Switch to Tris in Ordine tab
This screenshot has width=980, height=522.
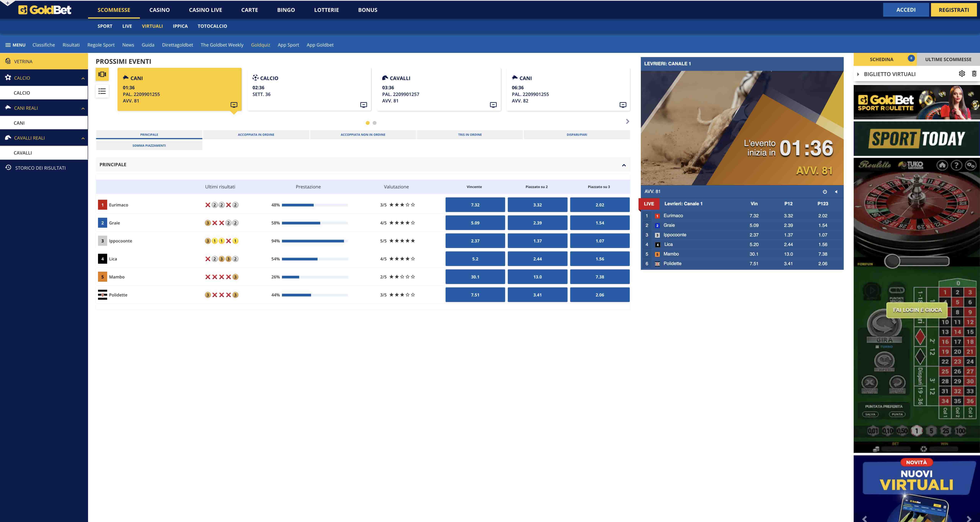(470, 135)
